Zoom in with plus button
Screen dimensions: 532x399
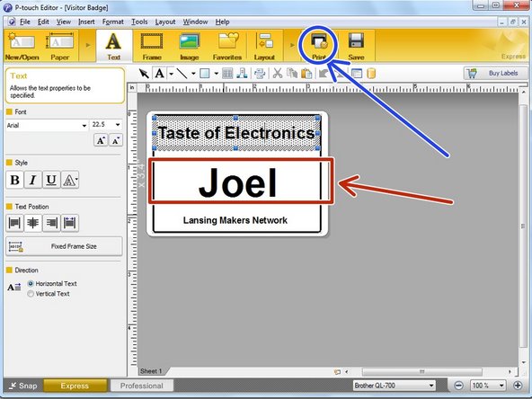point(518,386)
